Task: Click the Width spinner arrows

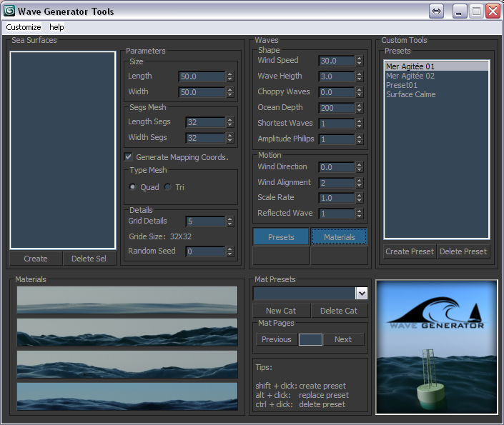Action: pos(229,92)
